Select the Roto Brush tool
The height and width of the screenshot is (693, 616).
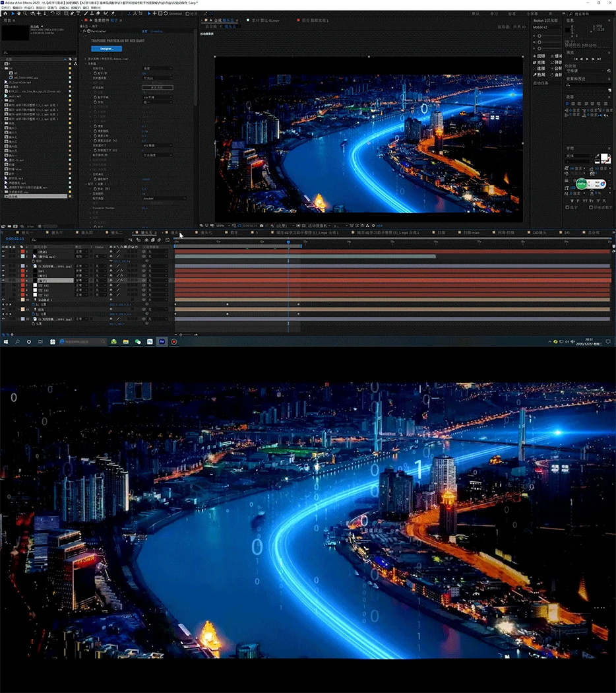click(x=106, y=14)
